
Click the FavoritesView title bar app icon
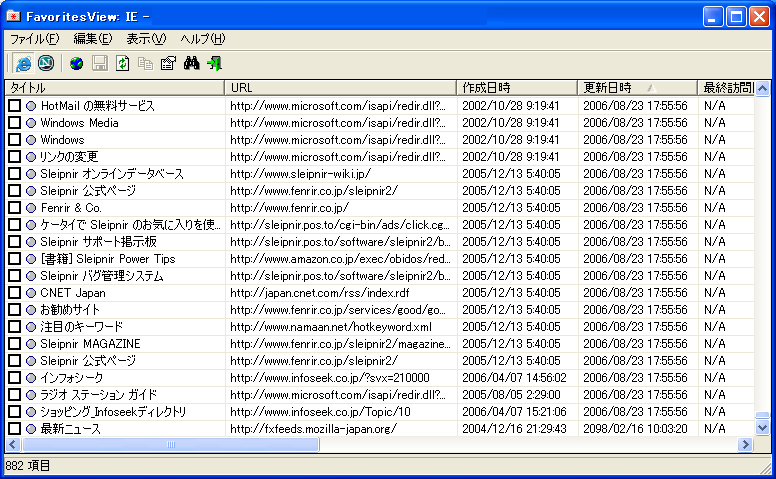pos(13,16)
